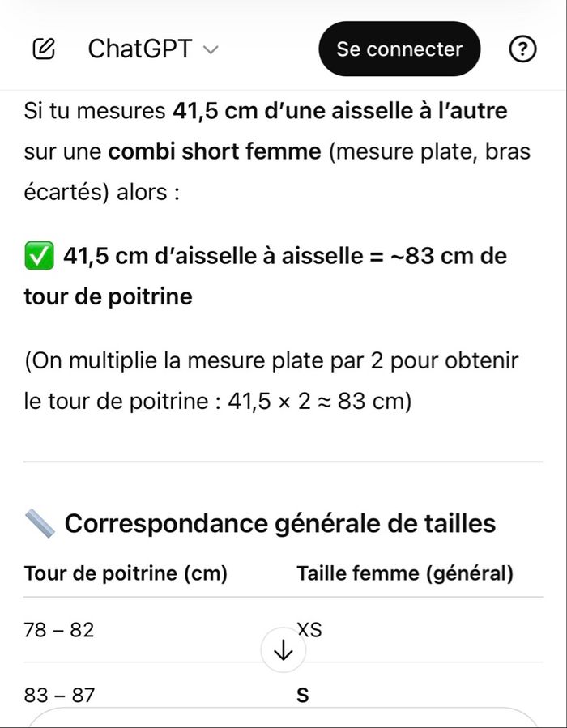Click the Taille femme (général) column header
The width and height of the screenshot is (567, 728).
click(405, 574)
